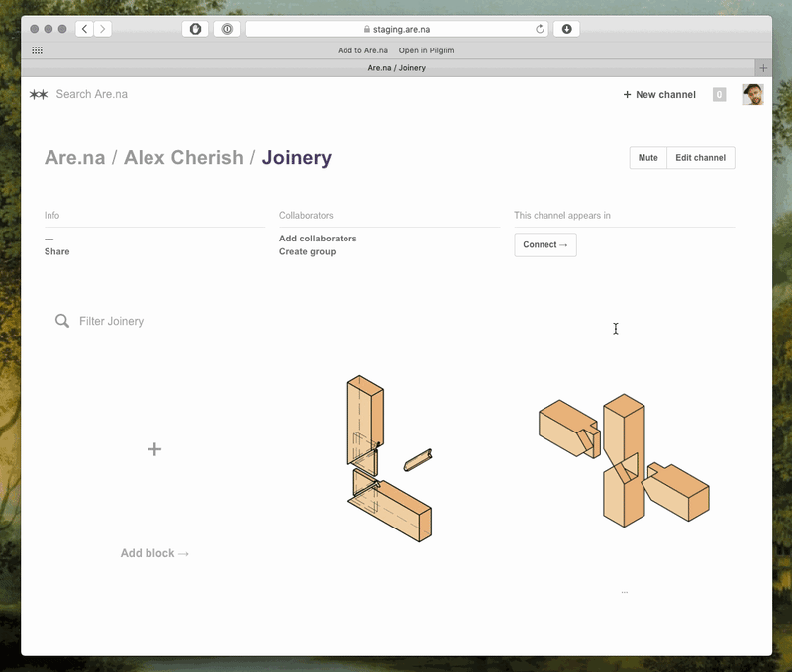Viewport: 792px width, 672px height.
Task: Click Add collaborators
Action: click(318, 239)
